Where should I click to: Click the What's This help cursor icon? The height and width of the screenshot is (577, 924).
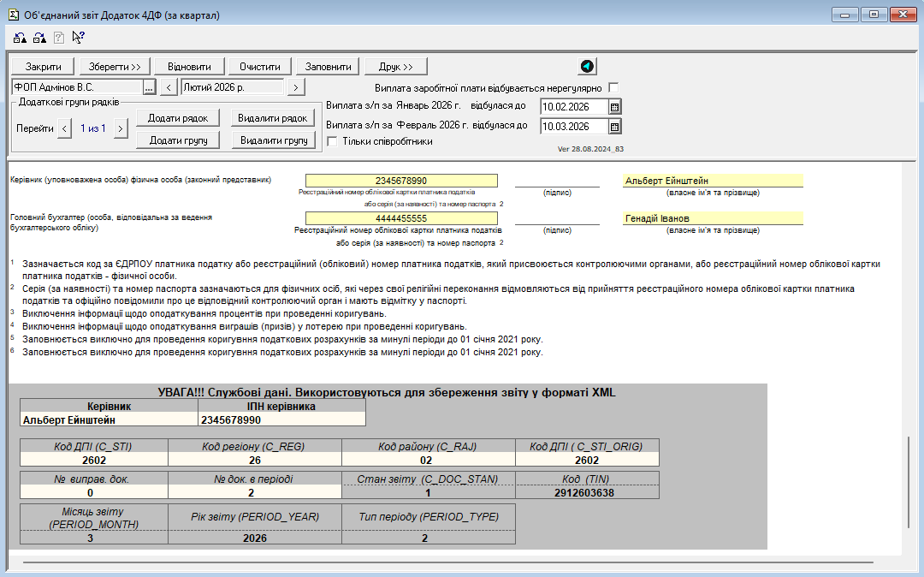[x=78, y=37]
